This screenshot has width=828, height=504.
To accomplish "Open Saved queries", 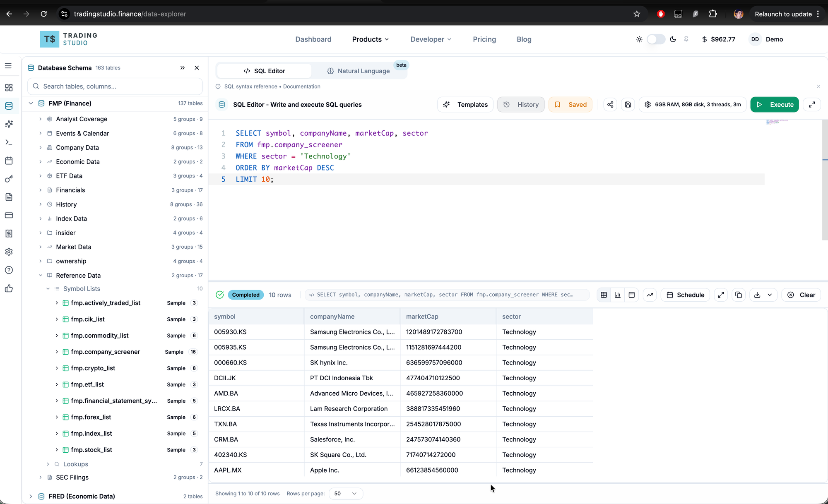I will 570,105.
